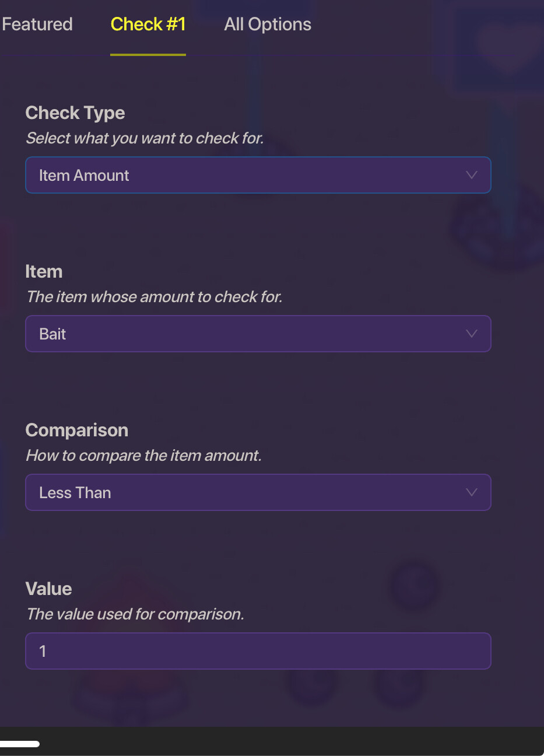Click "How to compare the item amount" description
This screenshot has width=544, height=756.
point(143,456)
